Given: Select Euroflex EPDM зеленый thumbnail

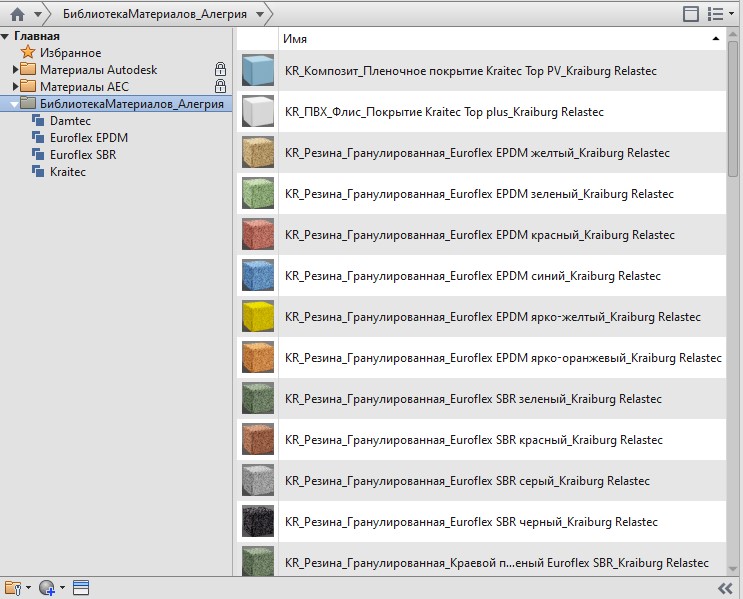Looking at the screenshot, I should 258,193.
